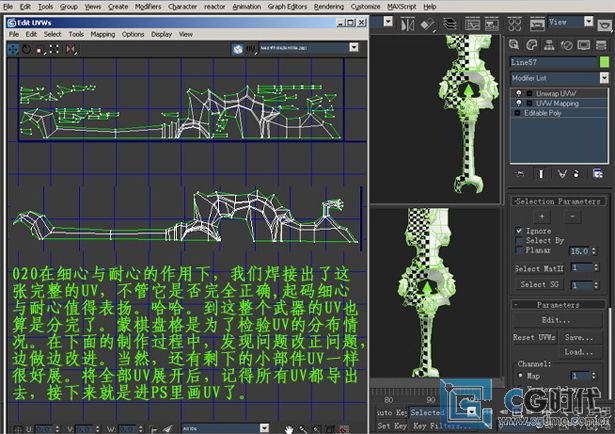The width and height of the screenshot is (615, 434).
Task: Click the Pin Stack icon below modifier stack
Action: [x=520, y=174]
